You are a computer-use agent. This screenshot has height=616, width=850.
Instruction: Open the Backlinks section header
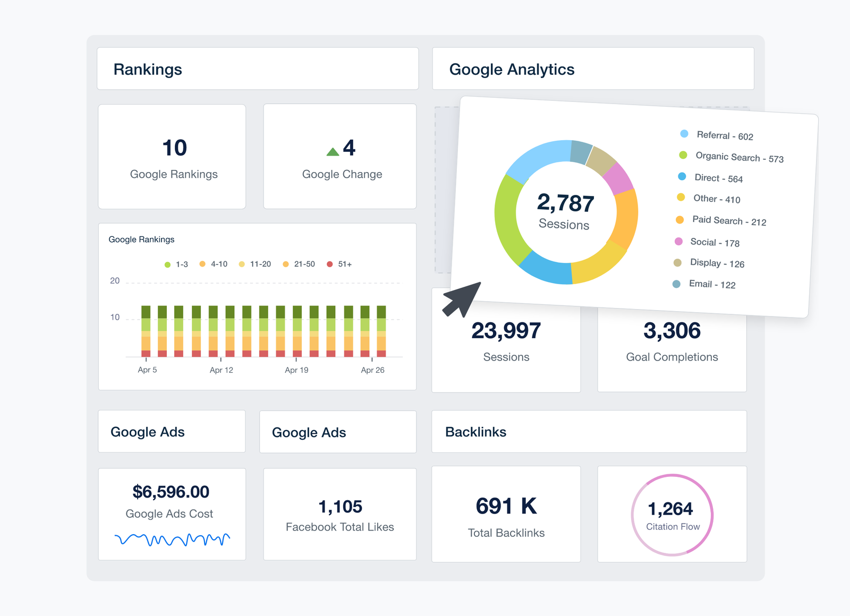point(589,431)
